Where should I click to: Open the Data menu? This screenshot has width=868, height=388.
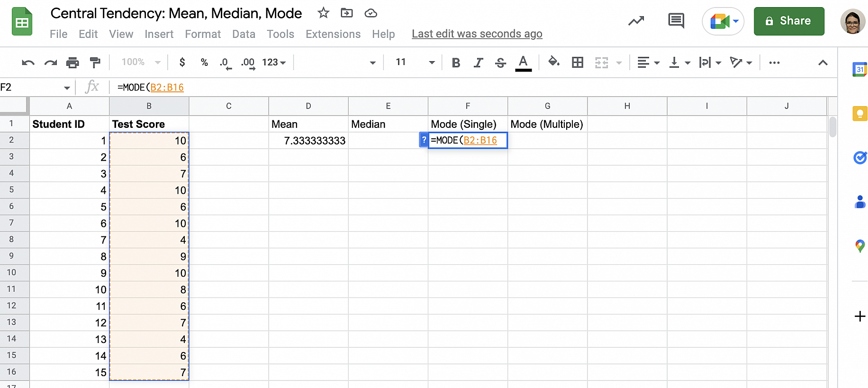[244, 34]
